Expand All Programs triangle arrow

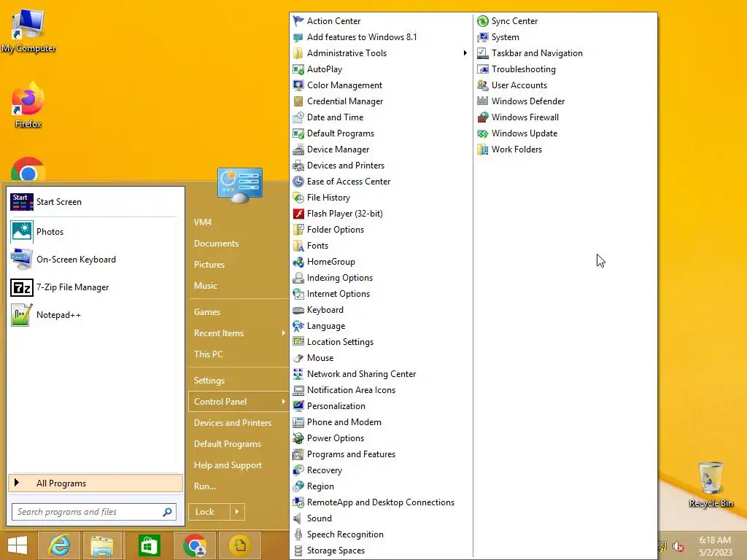(17, 483)
